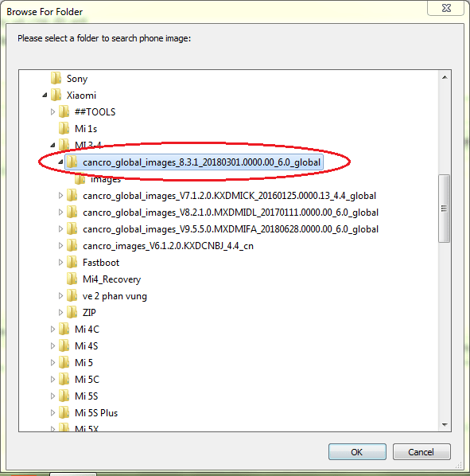Select the Mi 5S Plus folder label
The image size is (470, 476).
[96, 412]
